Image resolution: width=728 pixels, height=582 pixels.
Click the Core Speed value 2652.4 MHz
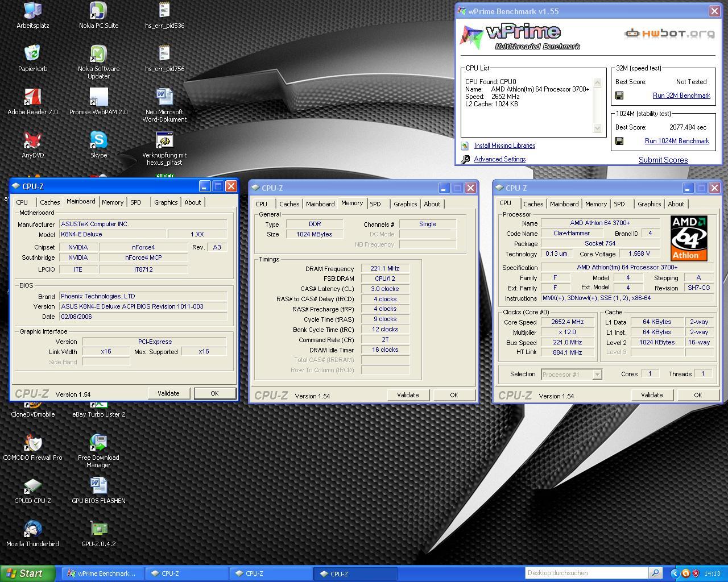pos(568,322)
